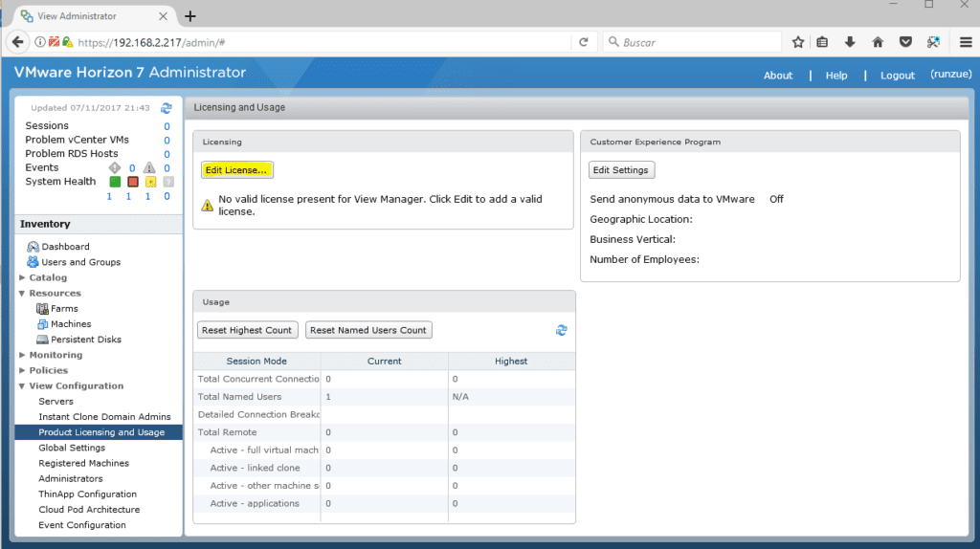Open Administrators under View Configuration
980x549 pixels.
click(71, 479)
